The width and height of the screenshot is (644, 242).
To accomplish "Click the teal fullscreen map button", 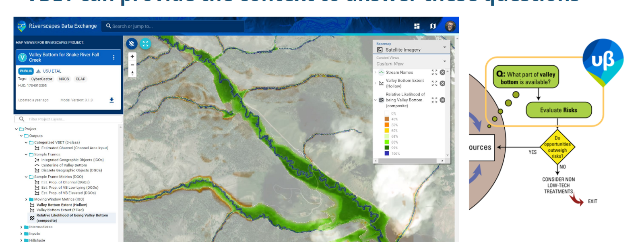I will coord(145,44).
